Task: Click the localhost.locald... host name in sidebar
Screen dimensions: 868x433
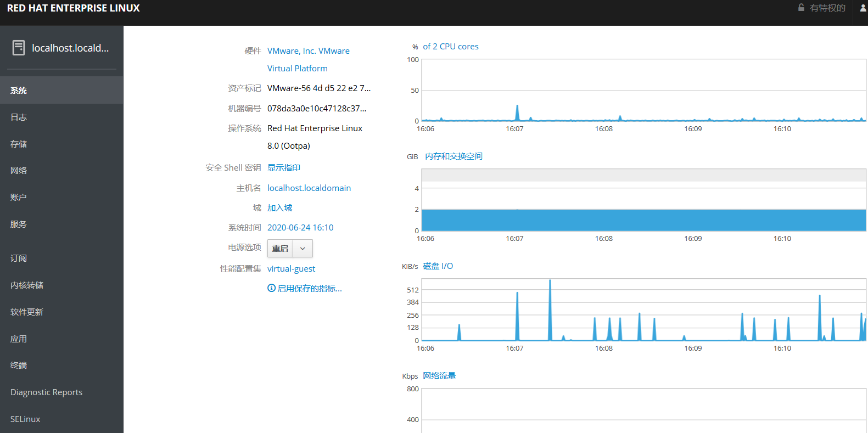Action: click(70, 48)
